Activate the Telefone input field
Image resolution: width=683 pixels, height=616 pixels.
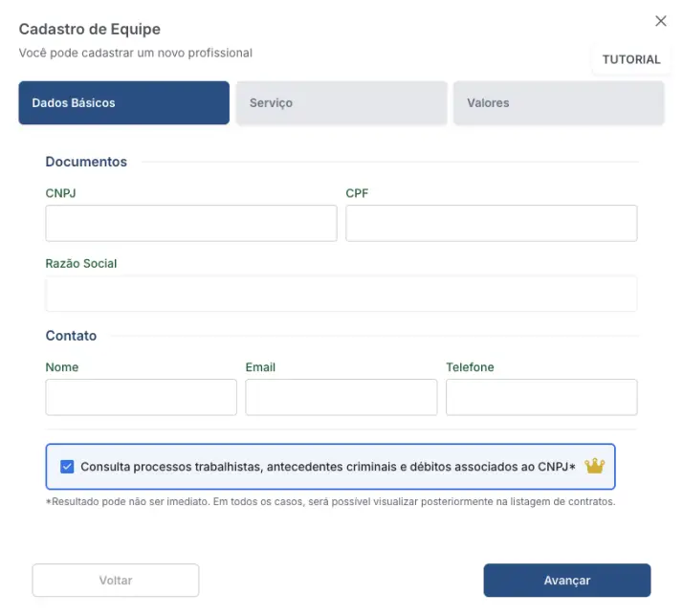coord(541,397)
